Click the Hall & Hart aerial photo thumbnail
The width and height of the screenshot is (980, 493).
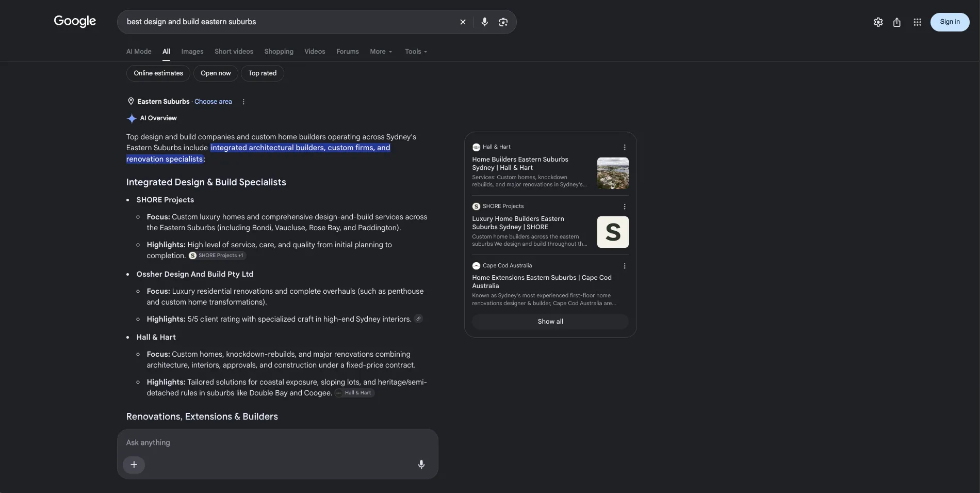[613, 173]
